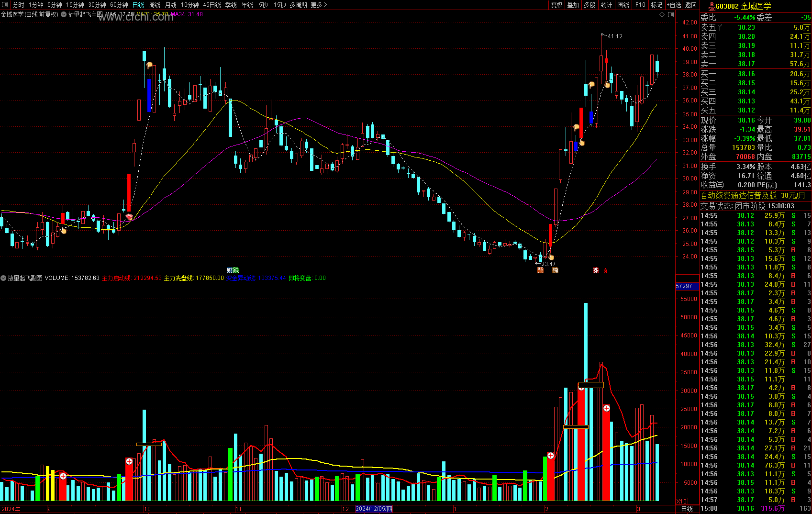Screen dimensions: 812x514
Task: Click the R 500 badge beside the stock code
Action: [x=712, y=6]
